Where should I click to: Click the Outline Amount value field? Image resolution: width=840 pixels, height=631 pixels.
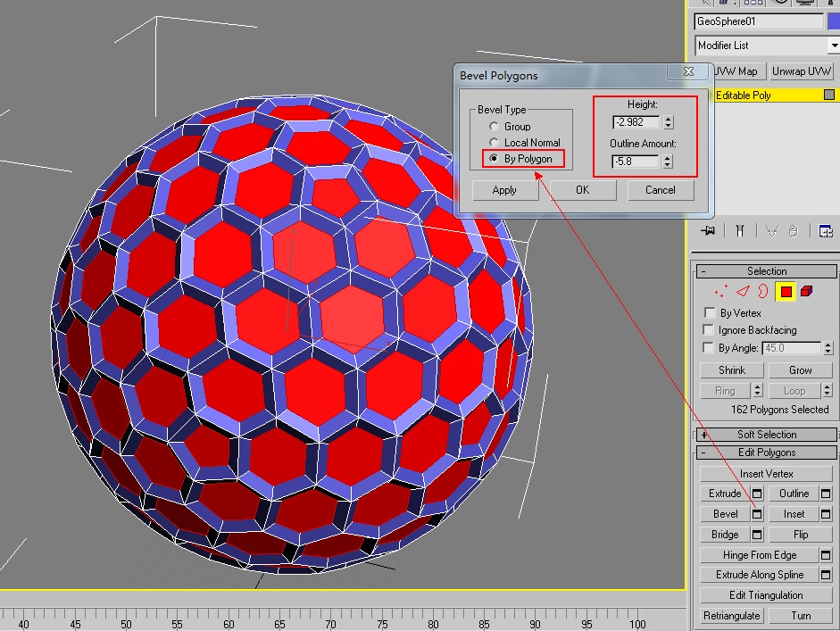(x=636, y=162)
